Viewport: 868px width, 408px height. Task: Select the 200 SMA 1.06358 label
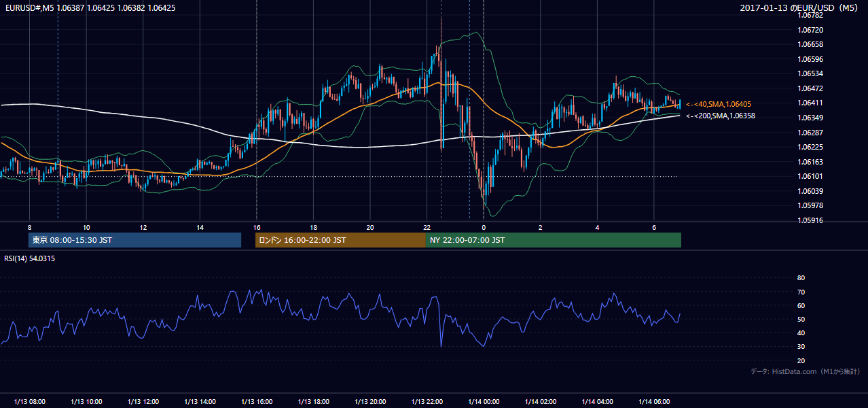[720, 116]
